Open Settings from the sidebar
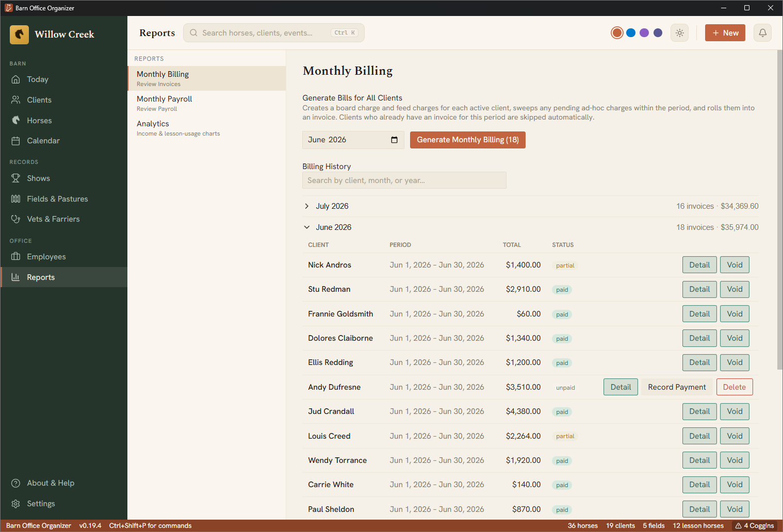Image resolution: width=783 pixels, height=532 pixels. 64,504
